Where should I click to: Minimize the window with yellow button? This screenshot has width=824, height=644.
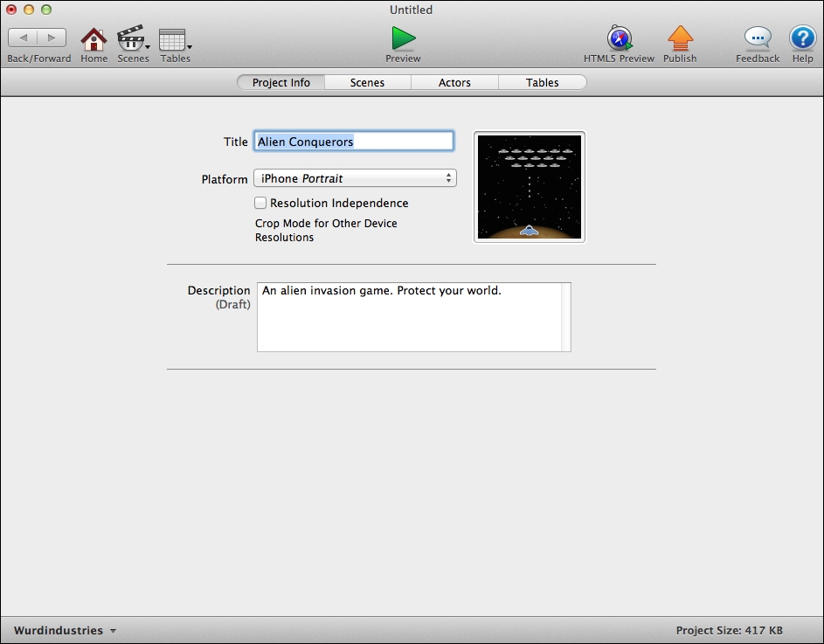coord(29,10)
